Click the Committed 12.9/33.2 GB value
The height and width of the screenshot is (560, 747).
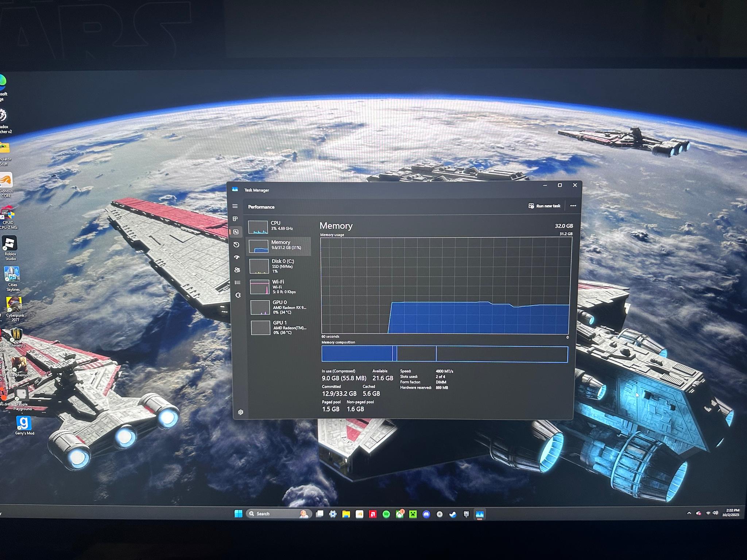click(x=339, y=394)
